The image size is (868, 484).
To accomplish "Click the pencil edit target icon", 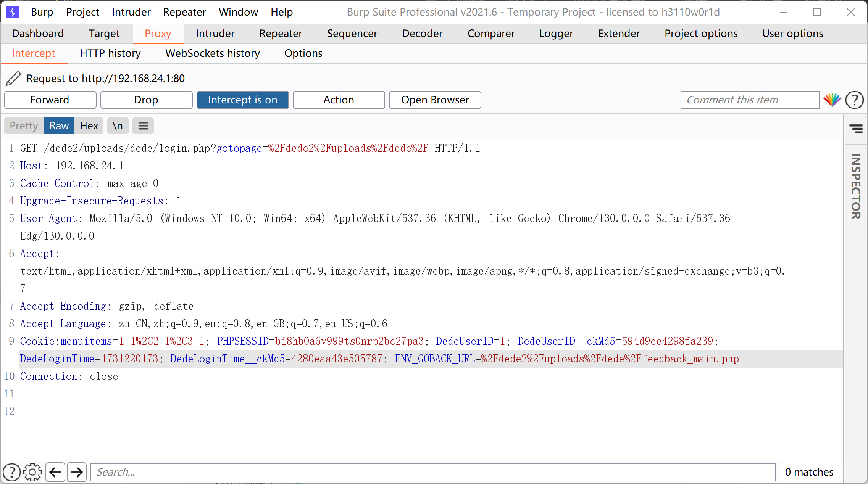I will click(x=13, y=79).
